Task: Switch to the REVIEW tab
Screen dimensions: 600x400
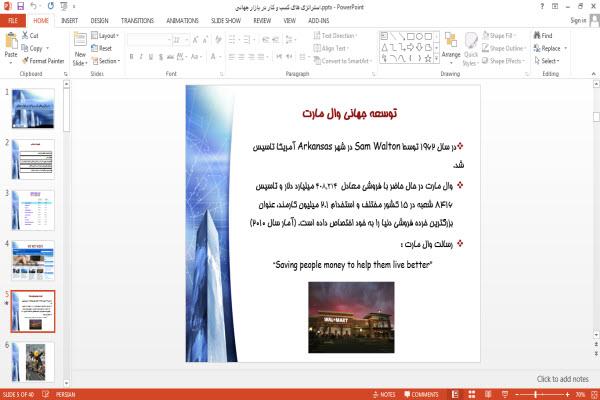Action: coord(262,21)
